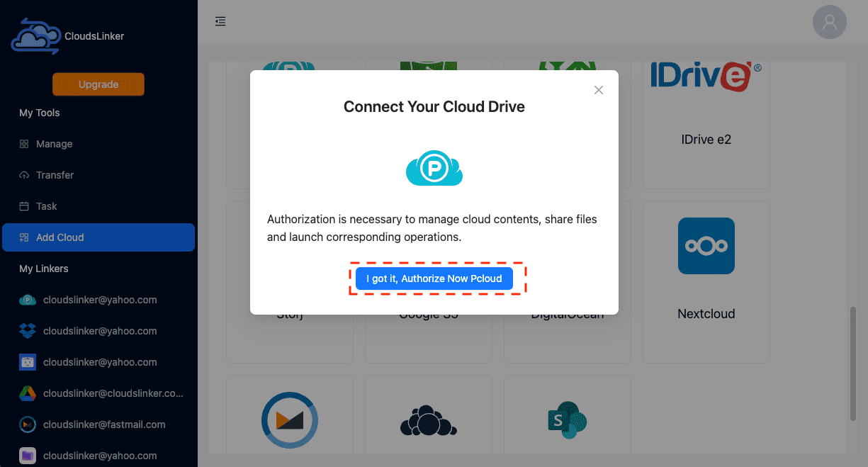Click the Task calendar icon
This screenshot has height=467, width=868.
(x=24, y=206)
